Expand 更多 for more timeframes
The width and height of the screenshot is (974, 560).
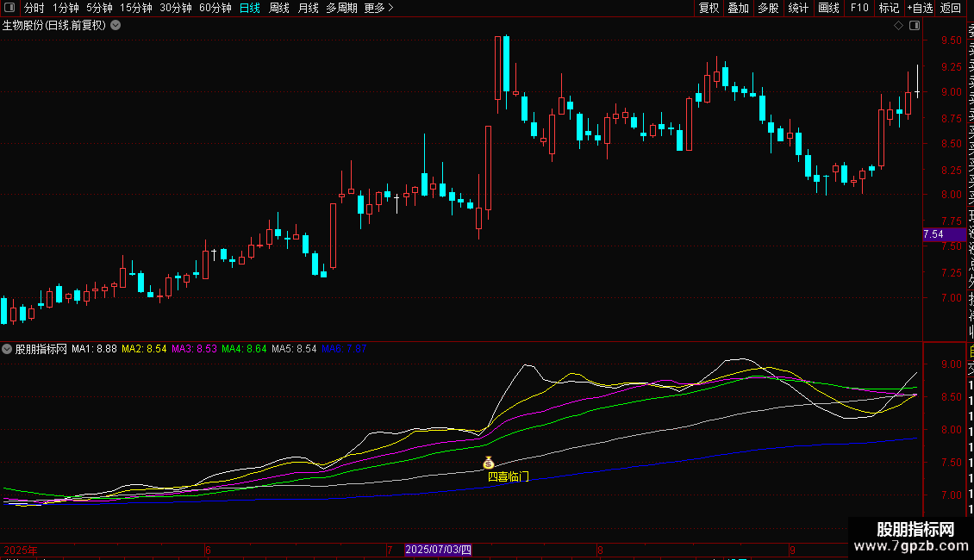[x=378, y=8]
